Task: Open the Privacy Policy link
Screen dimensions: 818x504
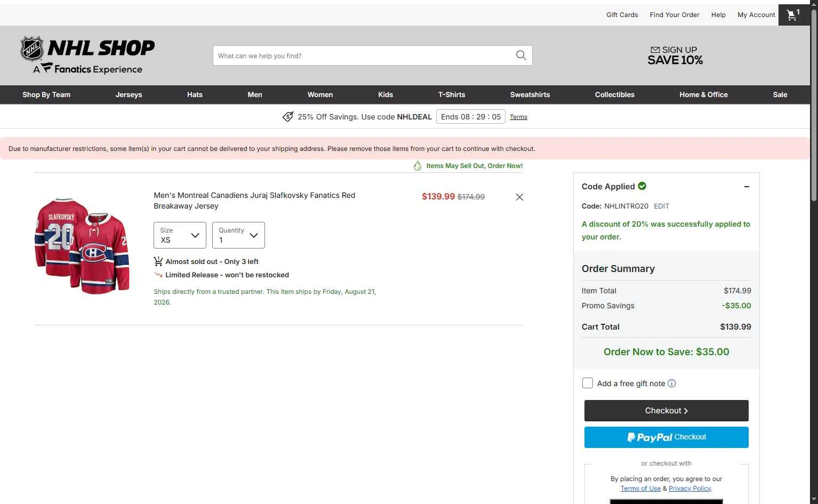Action: point(689,489)
